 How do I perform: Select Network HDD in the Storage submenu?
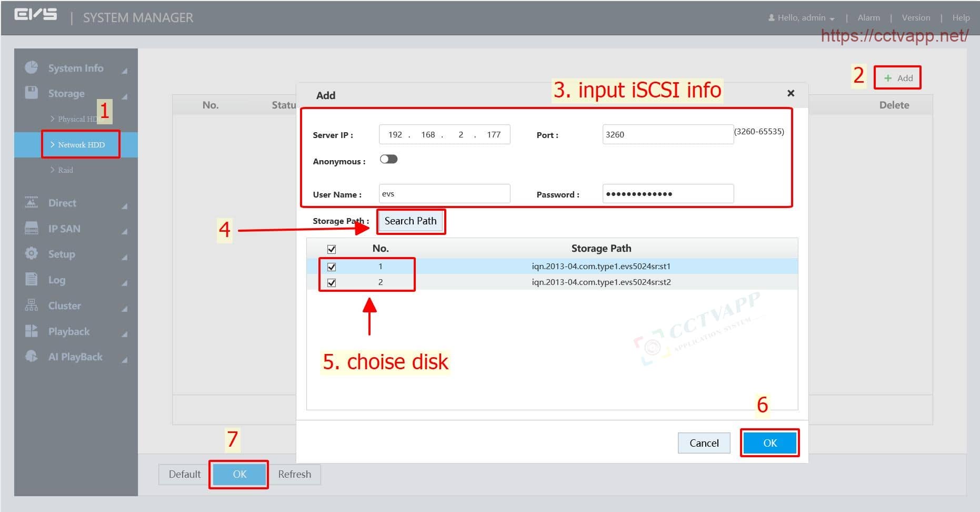tap(81, 145)
